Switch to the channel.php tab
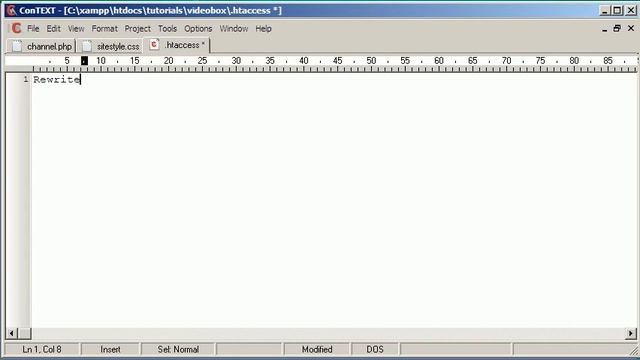Screen dimensions: 640x360 41,47
